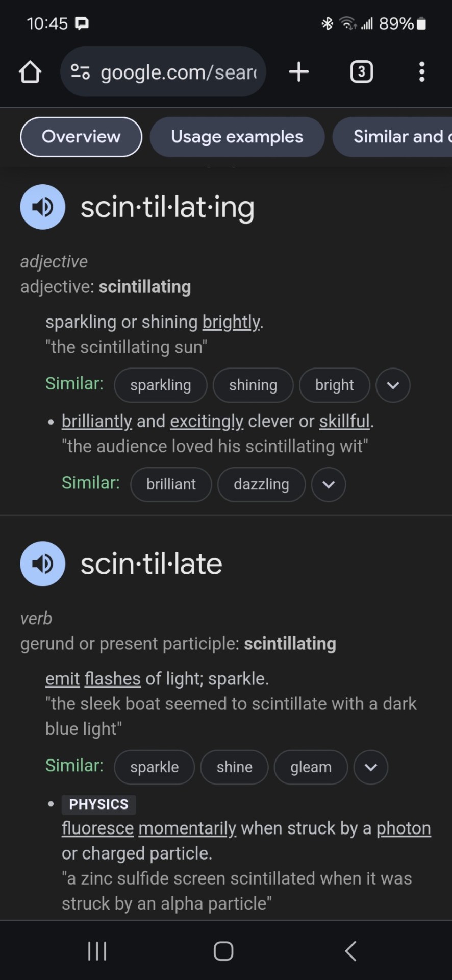Viewport: 452px width, 980px height.
Task: Tap the brilliant synonym chip
Action: click(x=171, y=484)
